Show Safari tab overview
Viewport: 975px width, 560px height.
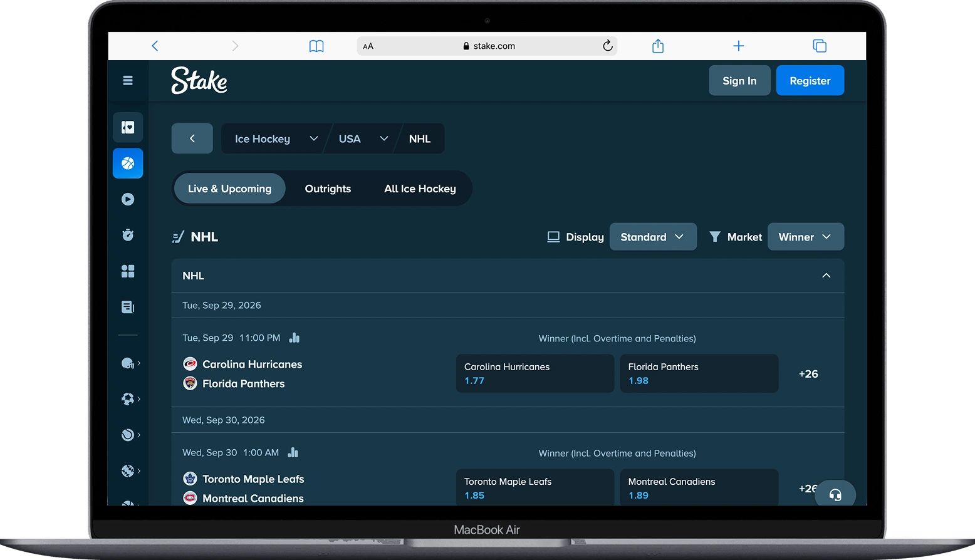pyautogui.click(x=820, y=46)
